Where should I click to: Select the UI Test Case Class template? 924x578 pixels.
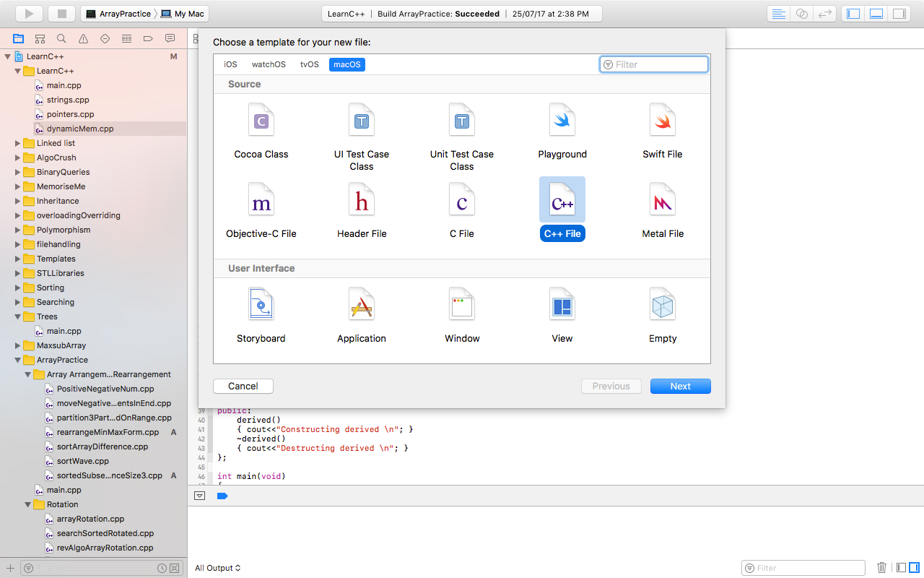pos(362,137)
